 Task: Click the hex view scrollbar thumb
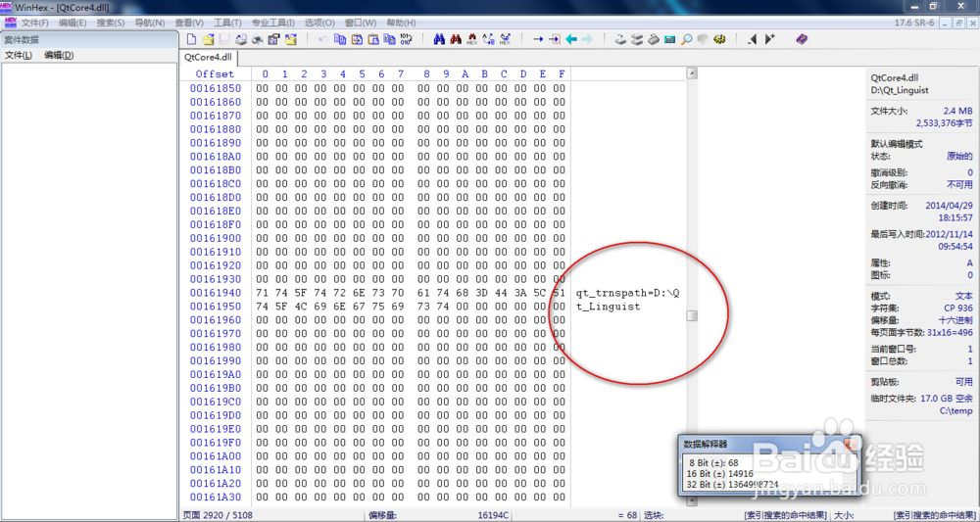[x=692, y=316]
